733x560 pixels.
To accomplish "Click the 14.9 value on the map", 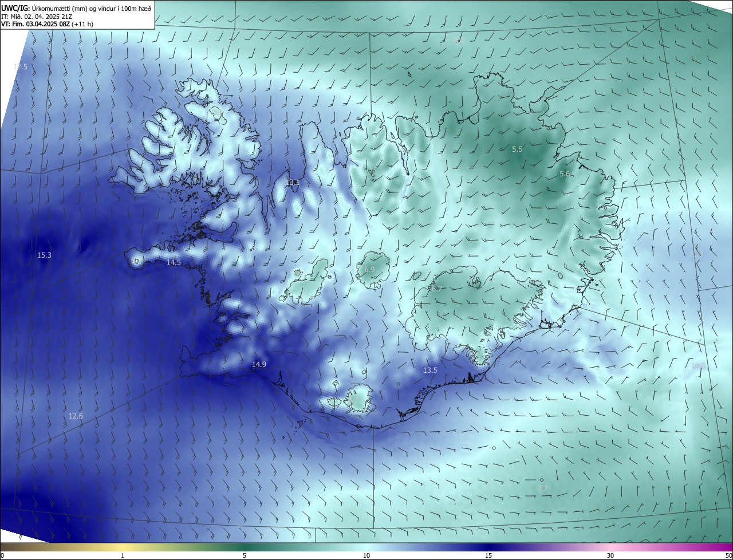I will coord(259,364).
